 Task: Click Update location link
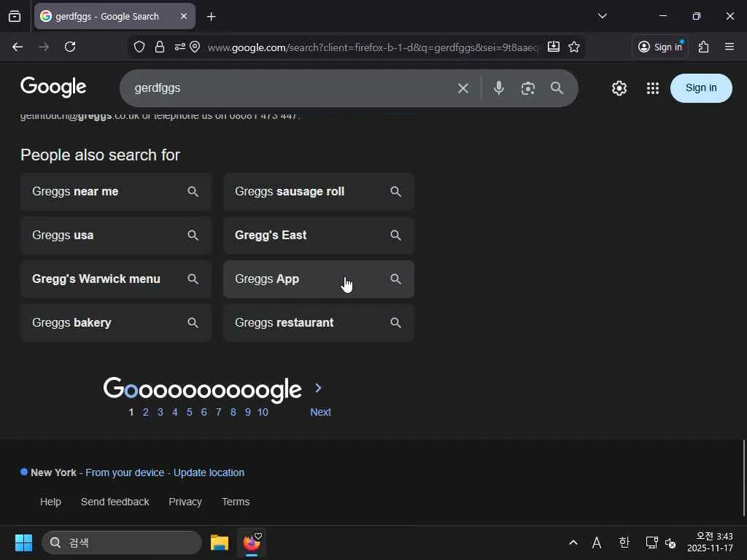209,472
